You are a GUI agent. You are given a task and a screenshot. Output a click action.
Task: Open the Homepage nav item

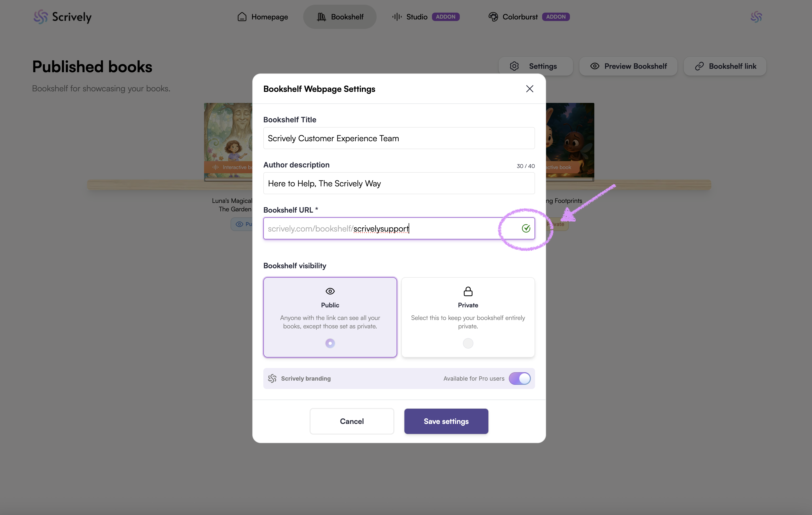tap(263, 17)
